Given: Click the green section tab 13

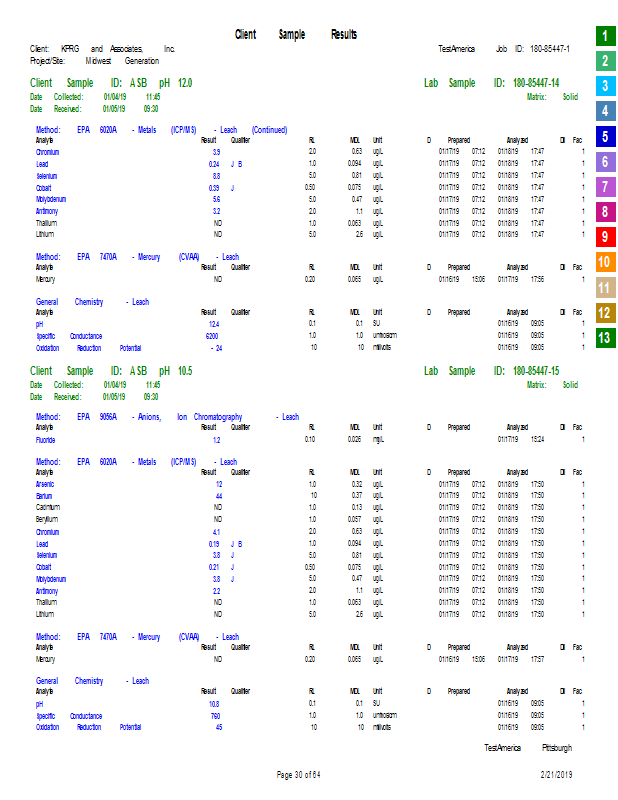Looking at the screenshot, I should tap(603, 338).
